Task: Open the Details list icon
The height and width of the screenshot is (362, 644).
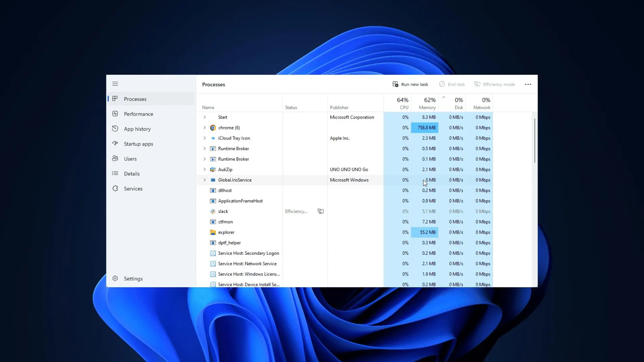Action: [x=115, y=173]
